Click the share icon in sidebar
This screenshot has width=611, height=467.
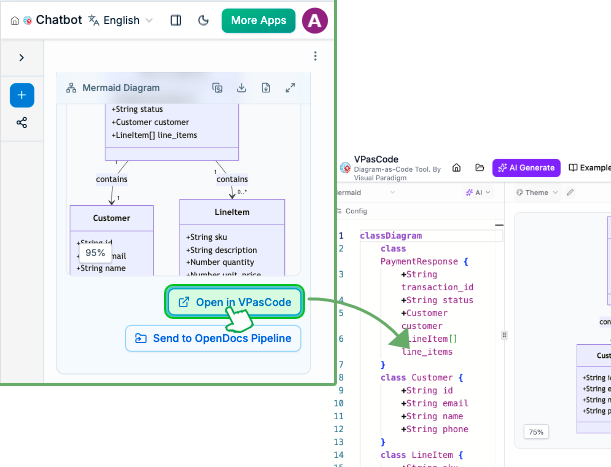pyautogui.click(x=22, y=123)
